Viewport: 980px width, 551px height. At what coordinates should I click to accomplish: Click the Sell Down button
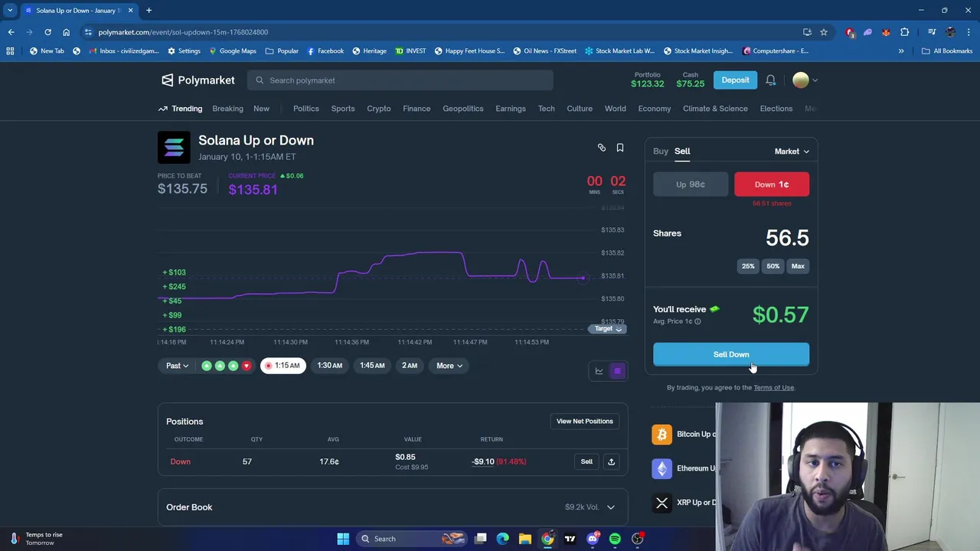pyautogui.click(x=731, y=354)
